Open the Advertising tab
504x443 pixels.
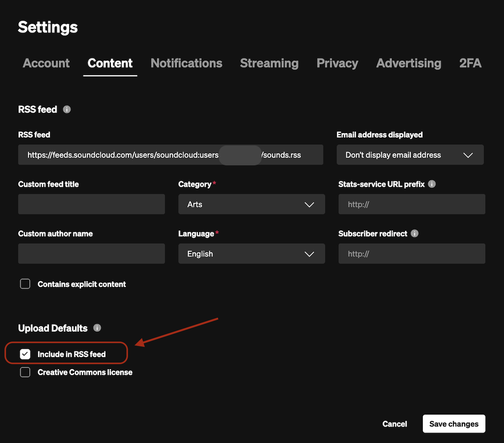[x=408, y=63]
